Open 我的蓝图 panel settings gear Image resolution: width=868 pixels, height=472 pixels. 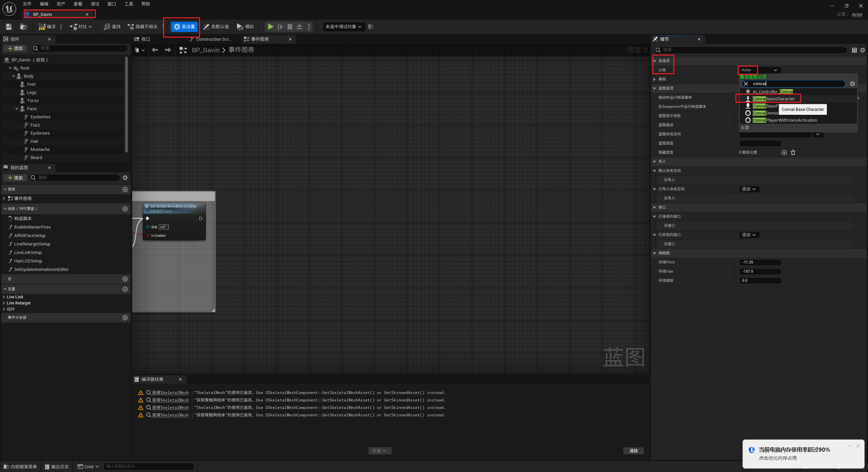(125, 178)
